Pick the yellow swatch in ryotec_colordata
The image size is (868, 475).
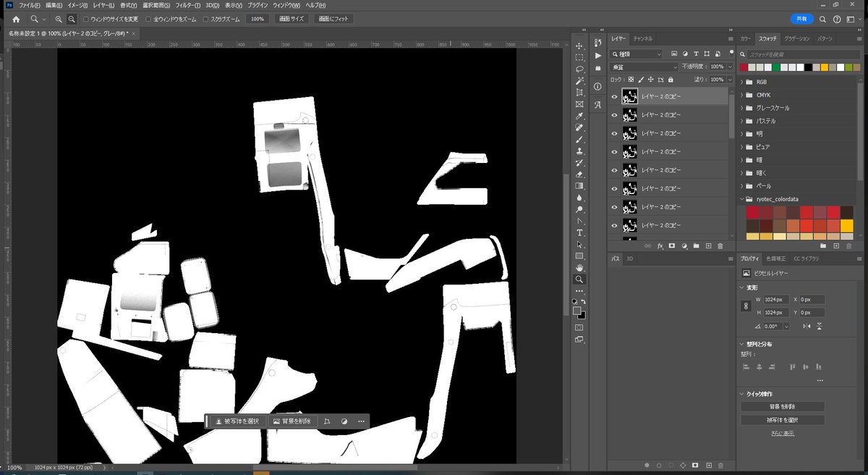846,225
